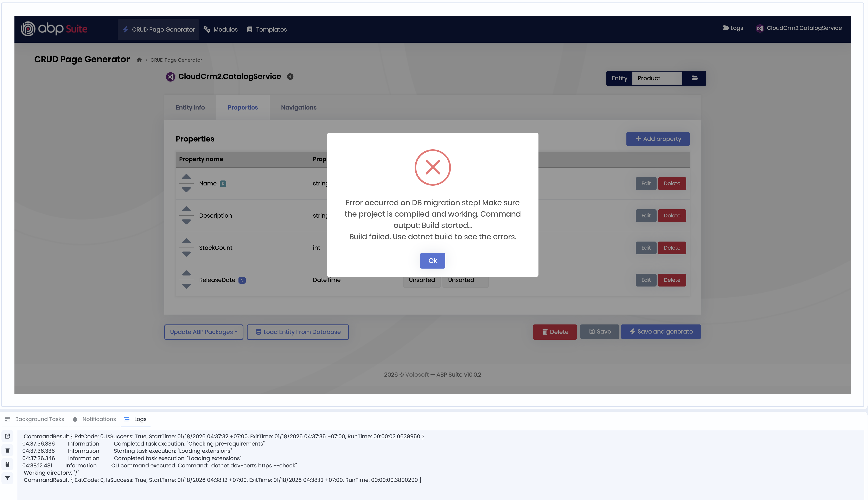Click the info icon beside CloudCrm2.CatalogService

point(290,77)
